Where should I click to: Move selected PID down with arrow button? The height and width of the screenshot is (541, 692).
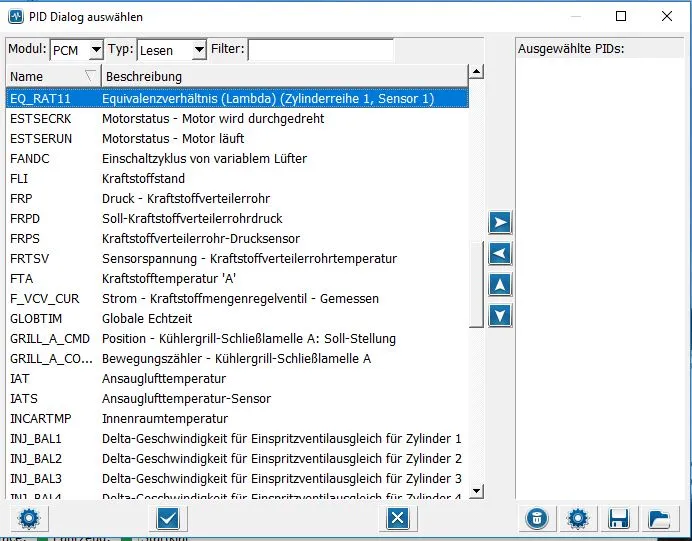pyautogui.click(x=500, y=316)
